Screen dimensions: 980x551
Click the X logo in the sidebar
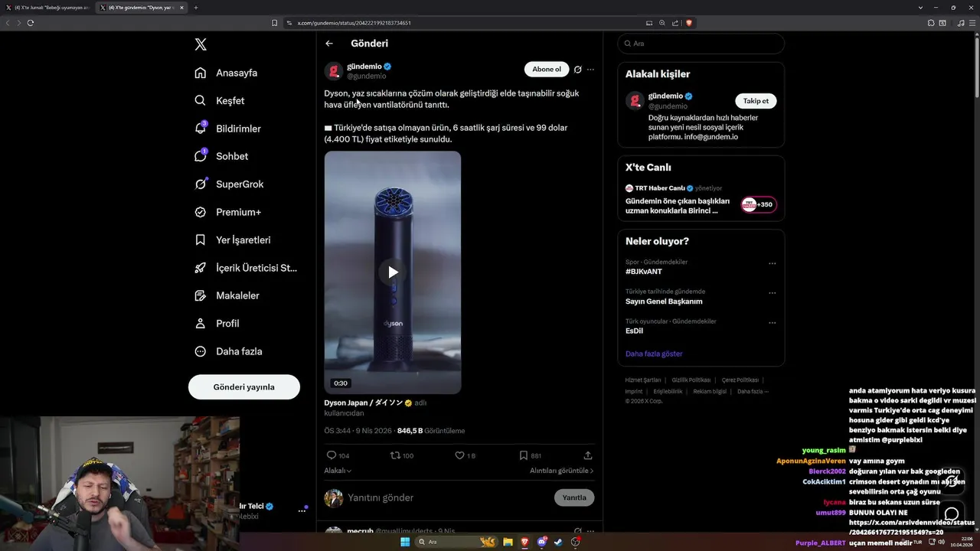click(x=201, y=44)
